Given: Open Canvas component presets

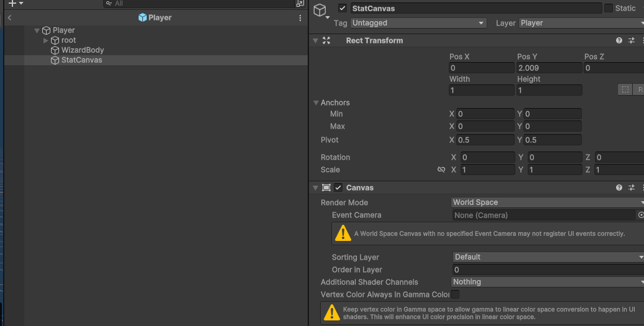Looking at the screenshot, I should click(632, 188).
